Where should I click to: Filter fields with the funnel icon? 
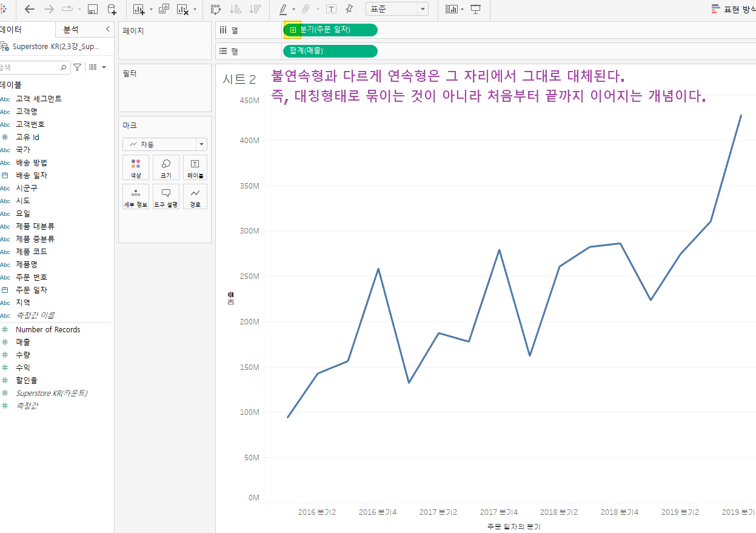(x=77, y=67)
